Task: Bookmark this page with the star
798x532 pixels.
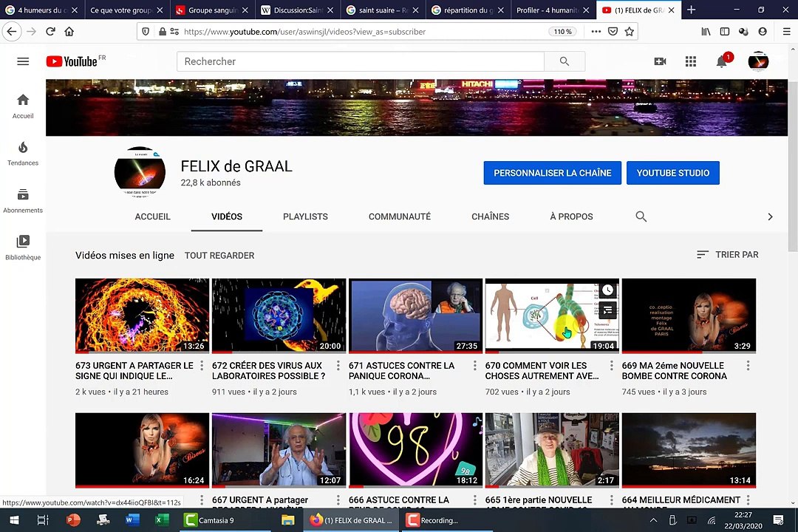Action: coord(630,32)
